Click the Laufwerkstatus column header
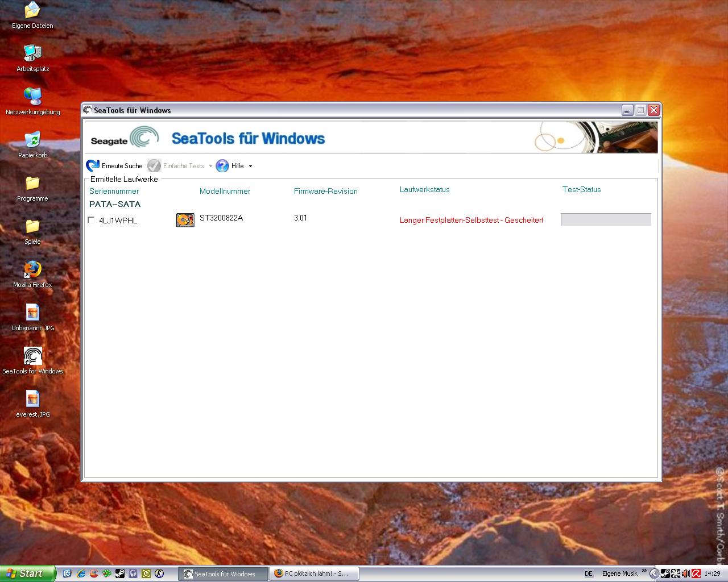The width and height of the screenshot is (728, 582). [424, 189]
